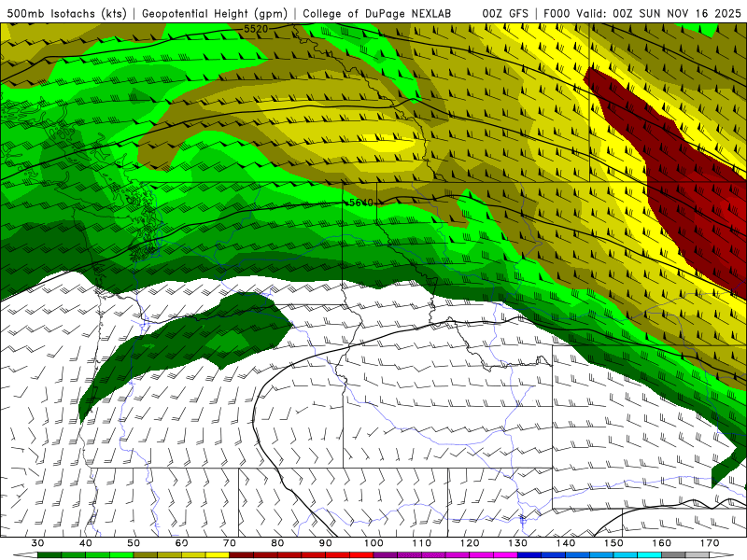Click the 80 value on the color scale
The width and height of the screenshot is (747, 560).
tap(277, 543)
